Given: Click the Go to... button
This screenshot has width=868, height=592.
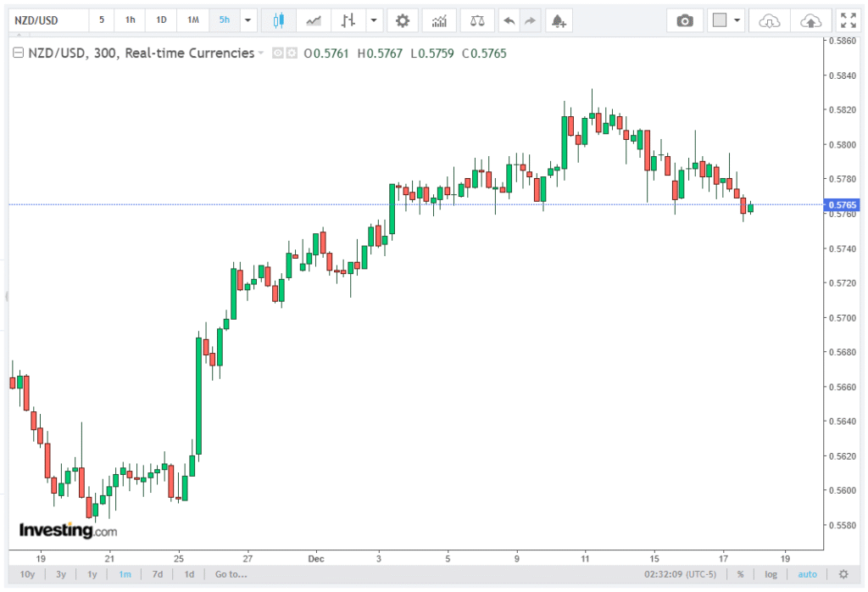Looking at the screenshot, I should click(x=231, y=574).
